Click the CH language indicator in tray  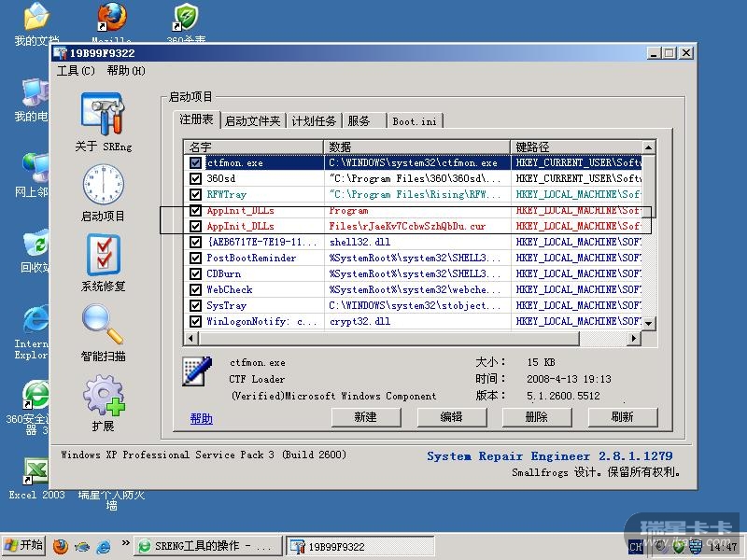[636, 547]
